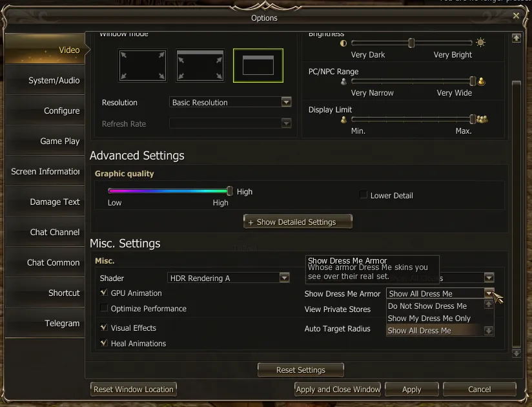Open the Shortcut tab

pos(45,293)
